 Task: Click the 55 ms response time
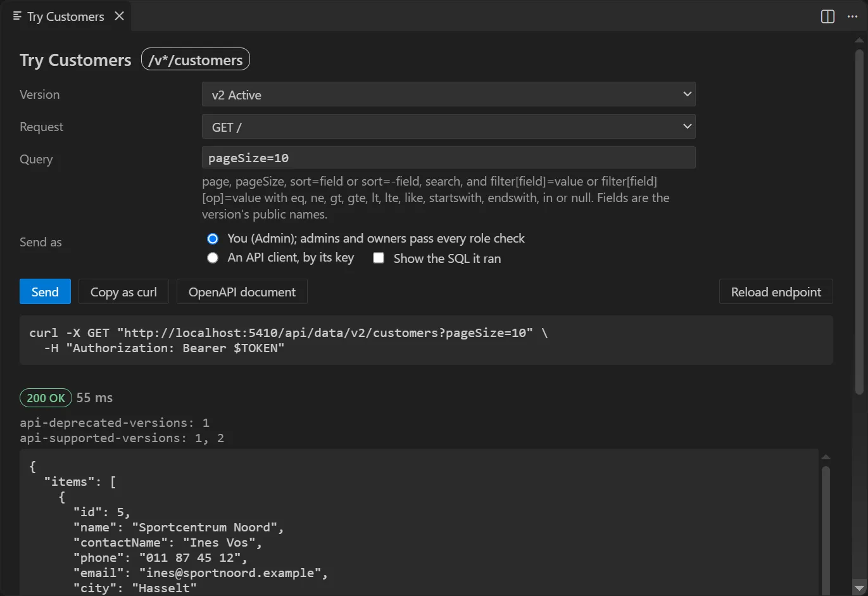(x=94, y=398)
